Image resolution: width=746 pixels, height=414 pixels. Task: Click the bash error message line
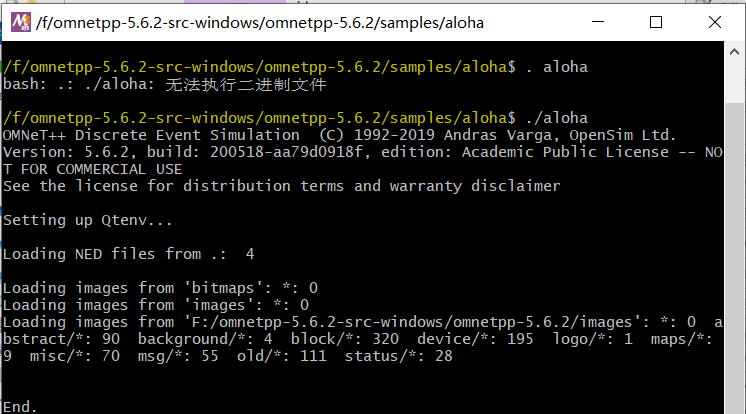point(165,84)
